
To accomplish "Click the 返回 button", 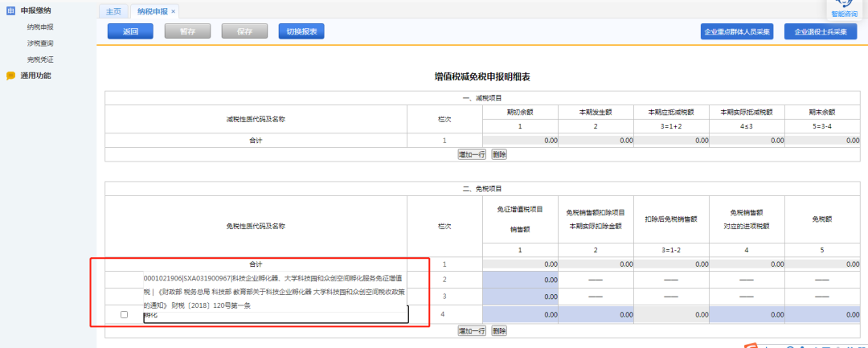I will click(x=130, y=31).
